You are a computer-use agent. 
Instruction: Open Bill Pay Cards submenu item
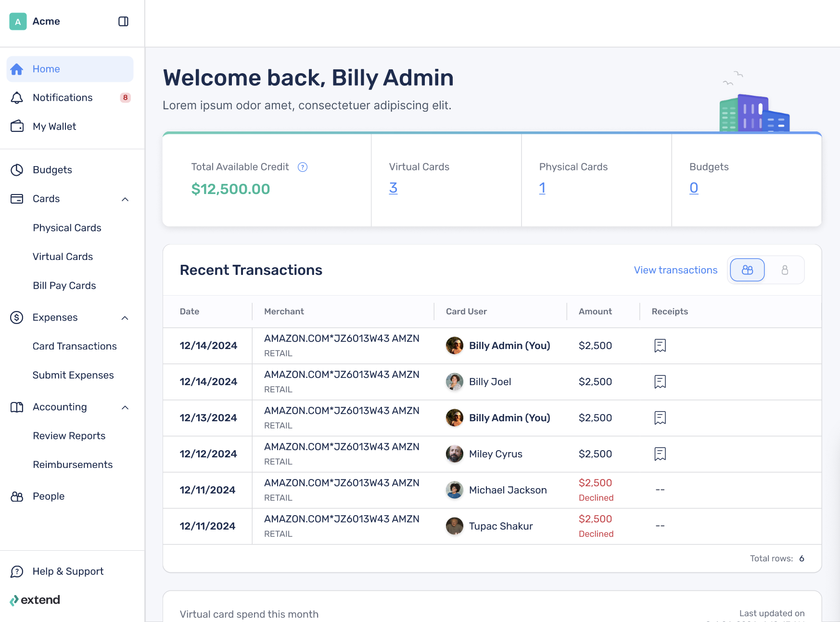[64, 285]
